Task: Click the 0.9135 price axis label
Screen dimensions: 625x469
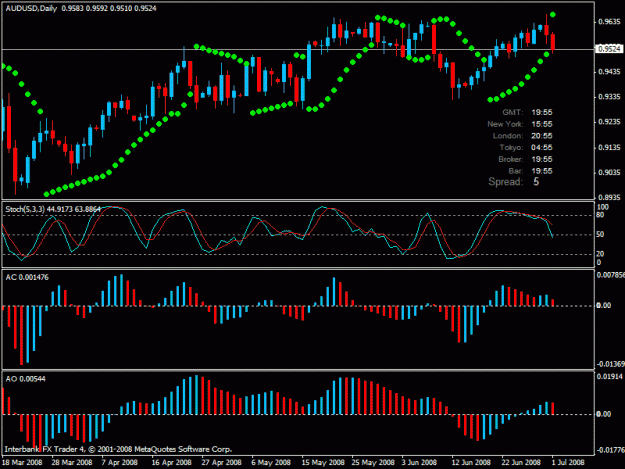Action: pos(609,147)
